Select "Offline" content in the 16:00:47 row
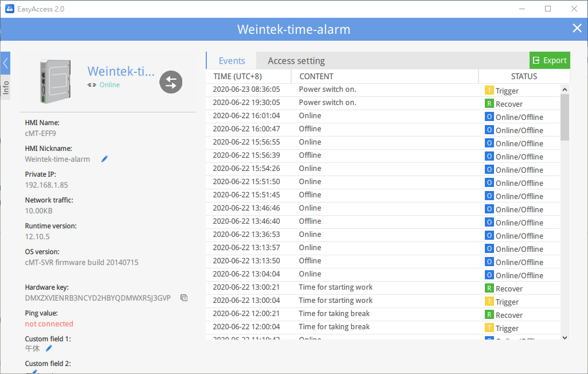 tap(309, 129)
